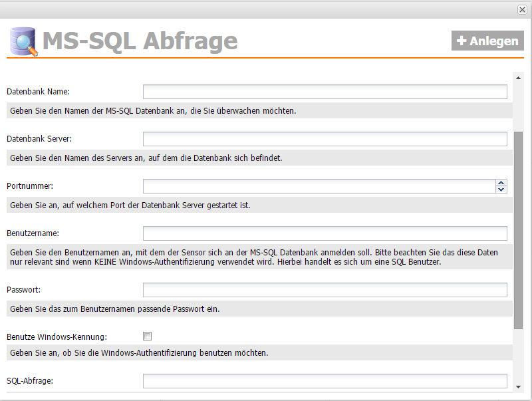Focus the Datenbank Name text field
532x401 pixels.
325,92
